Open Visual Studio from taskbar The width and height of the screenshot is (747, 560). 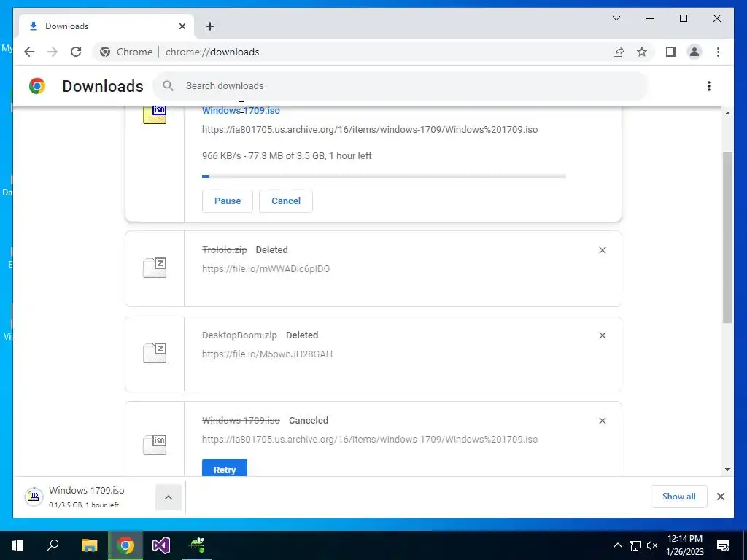161,545
